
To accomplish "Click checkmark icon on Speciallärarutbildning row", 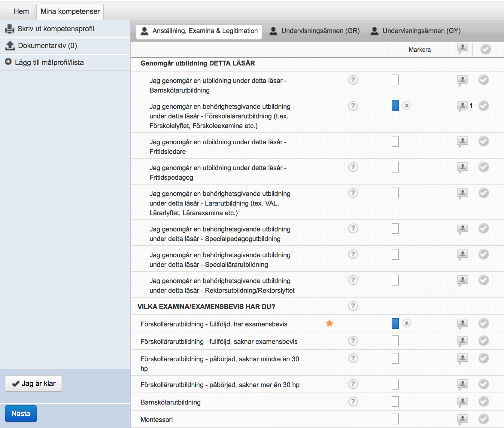I will [x=484, y=254].
